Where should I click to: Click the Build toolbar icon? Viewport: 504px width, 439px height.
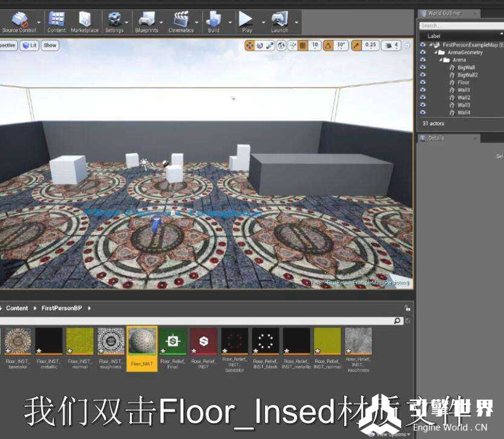tap(214, 20)
